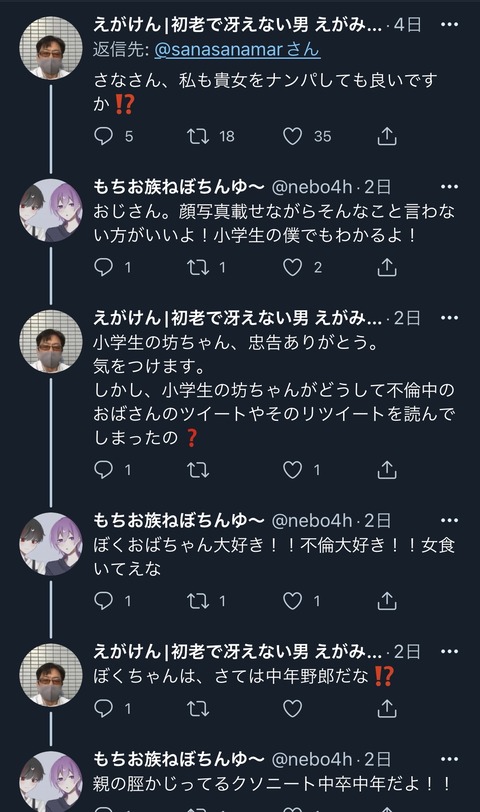Image resolution: width=480 pixels, height=812 pixels.
Task: Retweet the おじさん。顔写真載せながら tweet
Action: pyautogui.click(x=198, y=267)
